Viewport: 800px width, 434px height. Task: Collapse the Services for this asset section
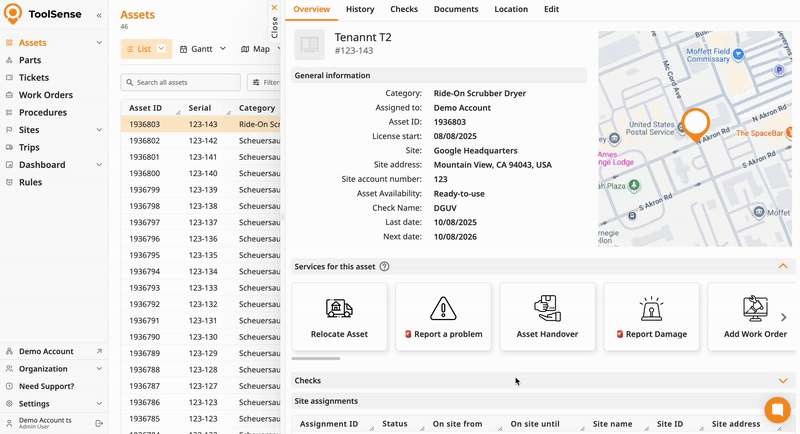(782, 267)
